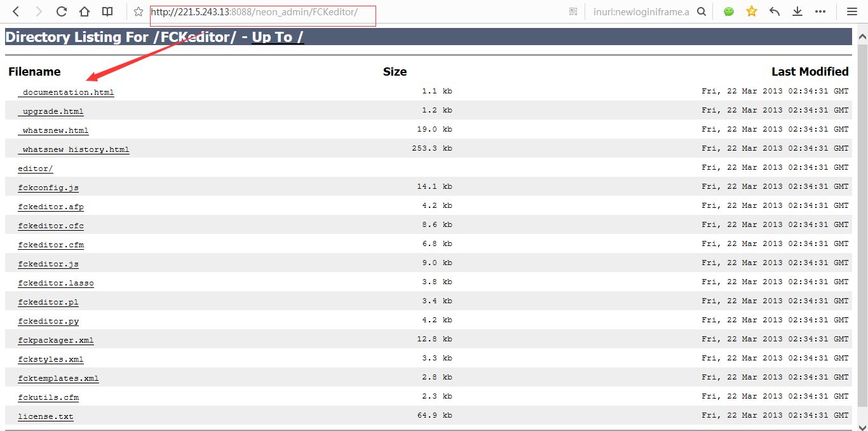Click the forward navigation arrow
Viewport: 868px width, 431px height.
coord(39,11)
